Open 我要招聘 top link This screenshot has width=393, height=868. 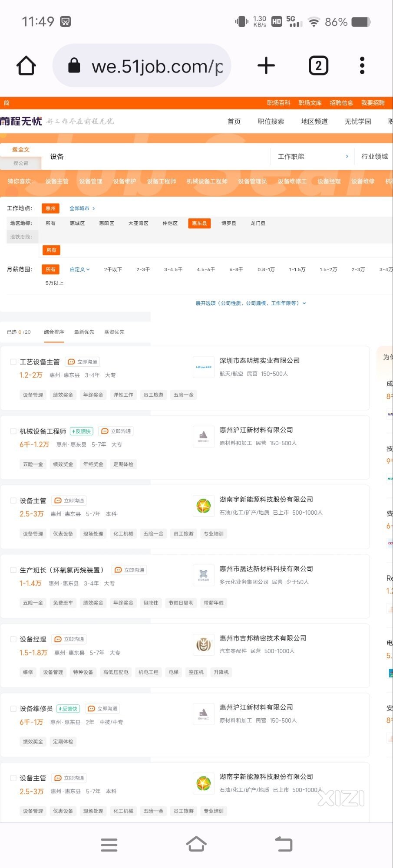373,103
